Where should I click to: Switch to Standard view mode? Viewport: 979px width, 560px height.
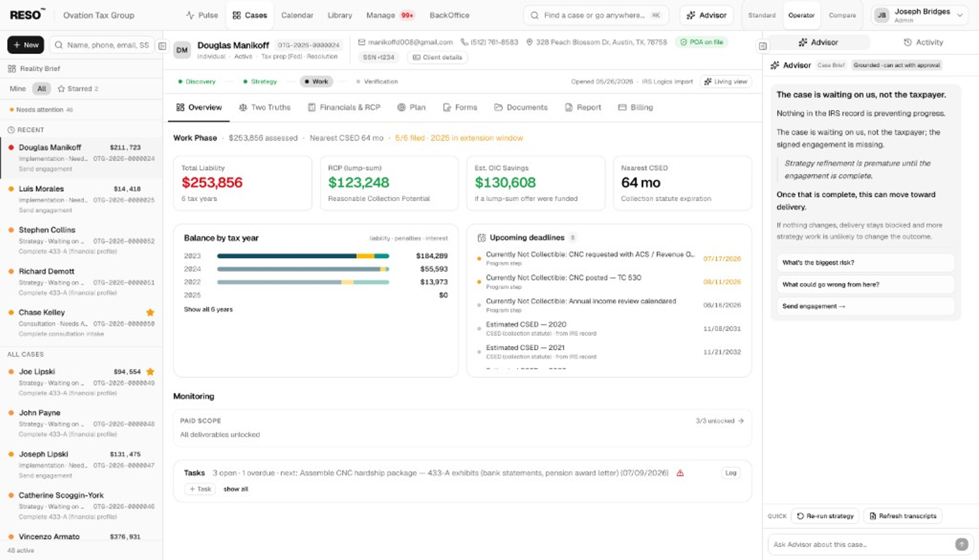762,15
